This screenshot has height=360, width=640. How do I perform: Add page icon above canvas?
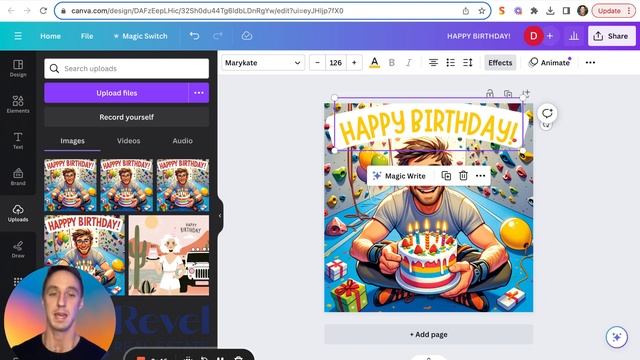point(525,93)
